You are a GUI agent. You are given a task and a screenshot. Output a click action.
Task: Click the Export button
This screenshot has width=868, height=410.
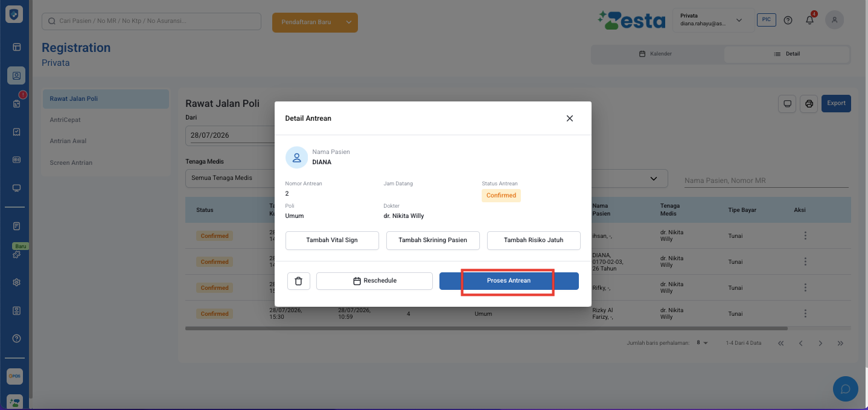coord(836,103)
